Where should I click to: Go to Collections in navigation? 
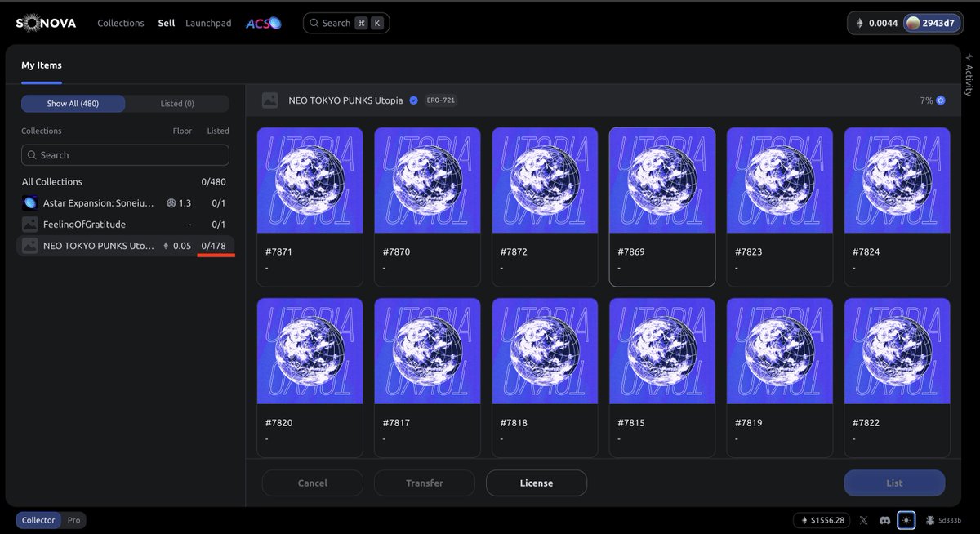click(121, 23)
